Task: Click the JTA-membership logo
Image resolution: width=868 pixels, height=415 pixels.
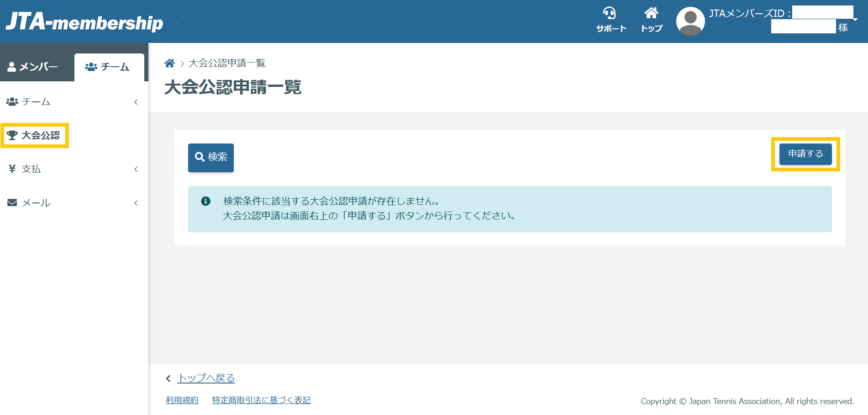Action: pos(84,21)
